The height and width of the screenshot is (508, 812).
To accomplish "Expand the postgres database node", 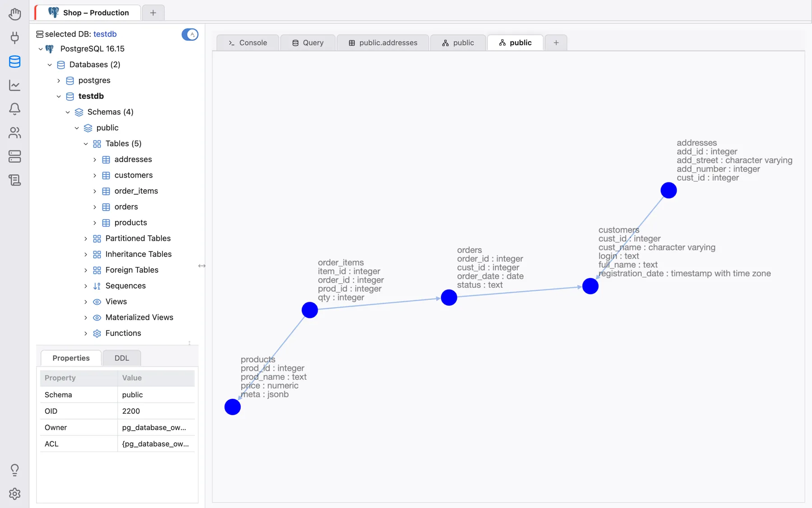I will click(x=59, y=80).
